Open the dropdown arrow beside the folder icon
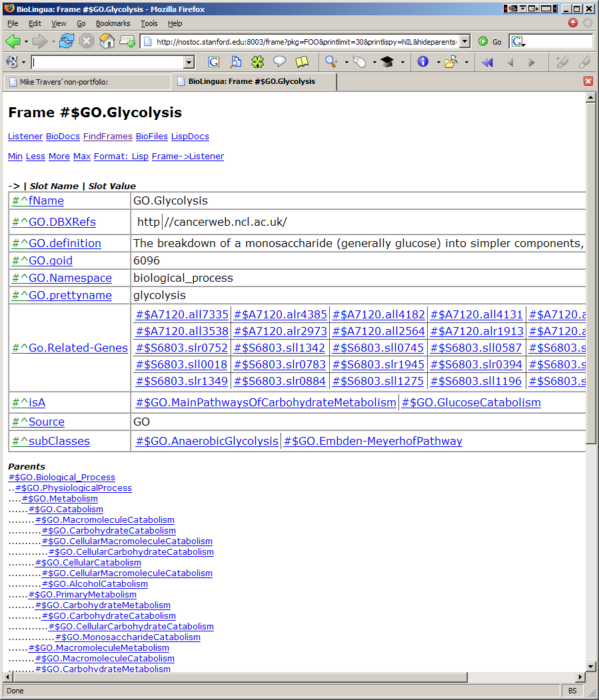The width and height of the screenshot is (599, 700). click(x=466, y=62)
